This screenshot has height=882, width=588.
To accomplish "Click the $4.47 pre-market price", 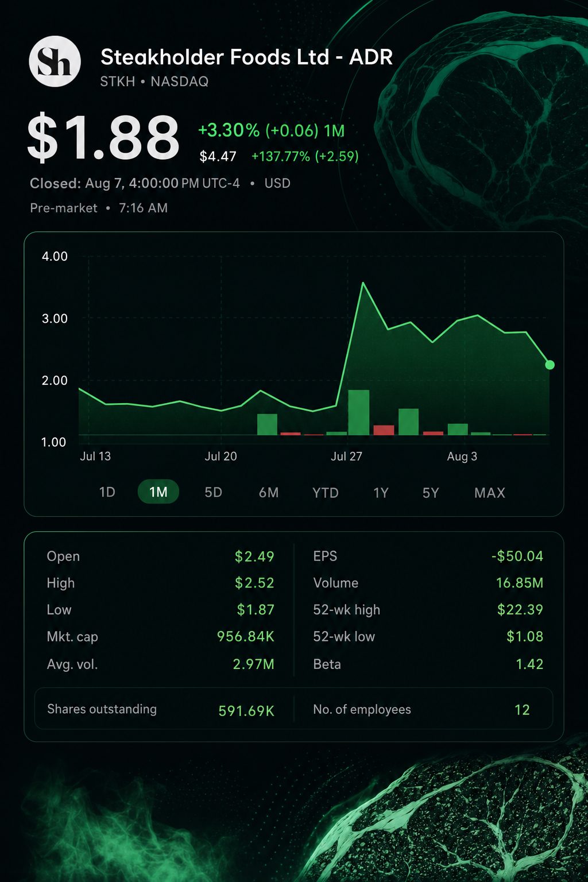I will point(218,156).
